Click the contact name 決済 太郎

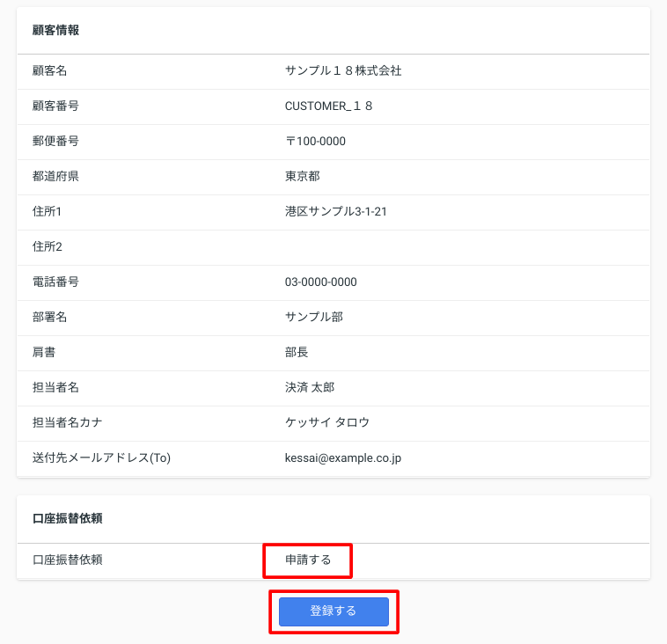click(310, 387)
